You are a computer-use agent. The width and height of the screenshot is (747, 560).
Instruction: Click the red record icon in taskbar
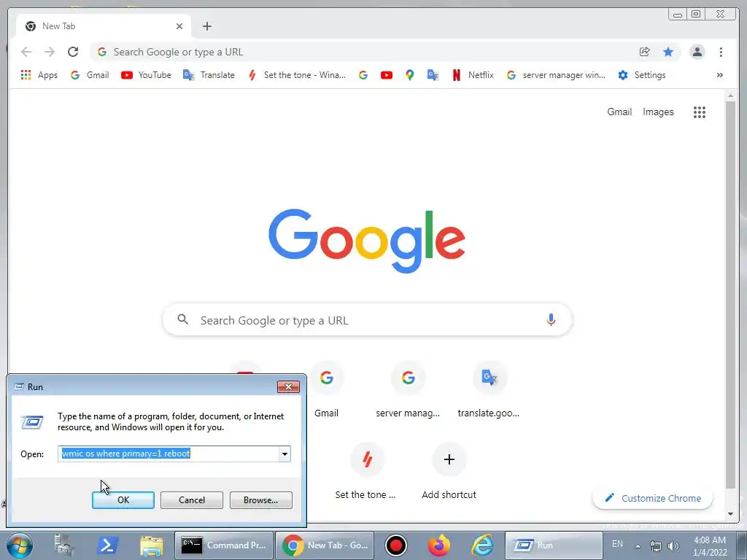pos(395,545)
